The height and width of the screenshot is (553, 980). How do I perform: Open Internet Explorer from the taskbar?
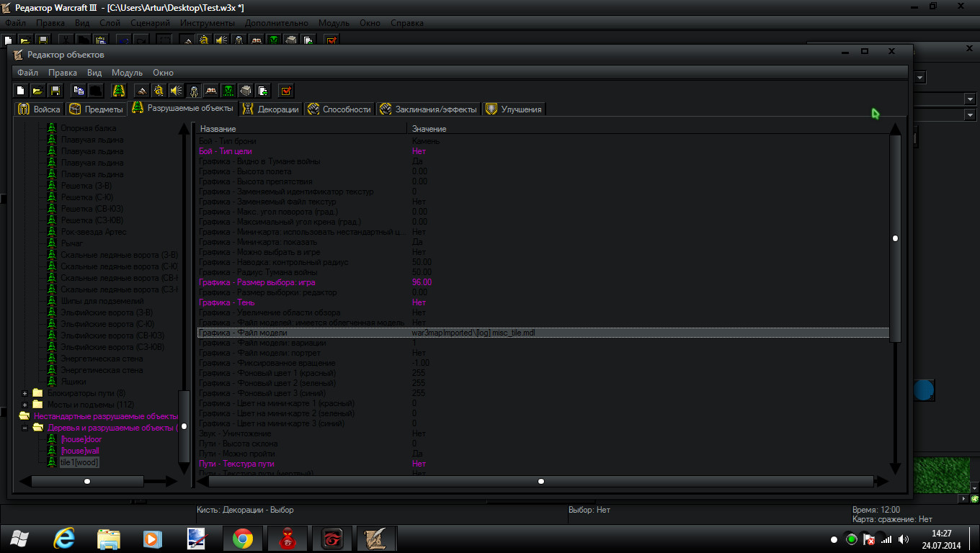[64, 539]
